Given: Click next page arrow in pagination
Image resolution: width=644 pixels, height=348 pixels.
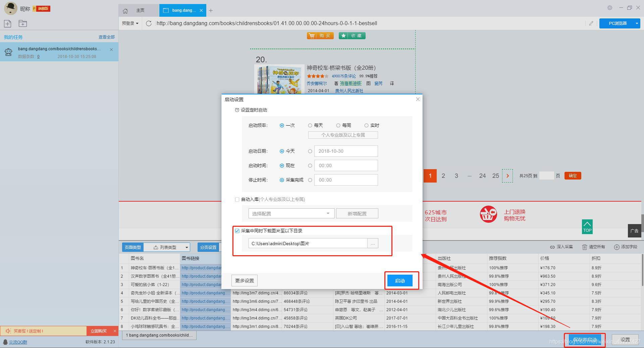Looking at the screenshot, I should (x=507, y=176).
